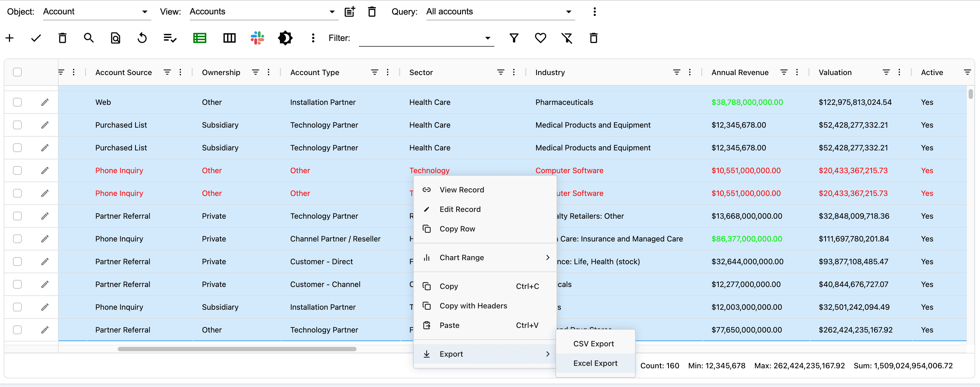The width and height of the screenshot is (980, 387).
Task: Click the magnifier search icon
Action: coord(89,38)
